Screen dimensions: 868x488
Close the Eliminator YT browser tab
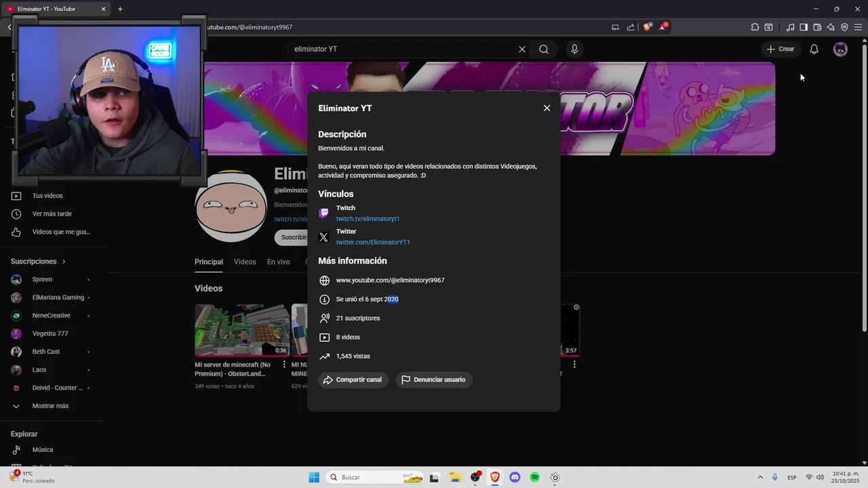point(103,9)
